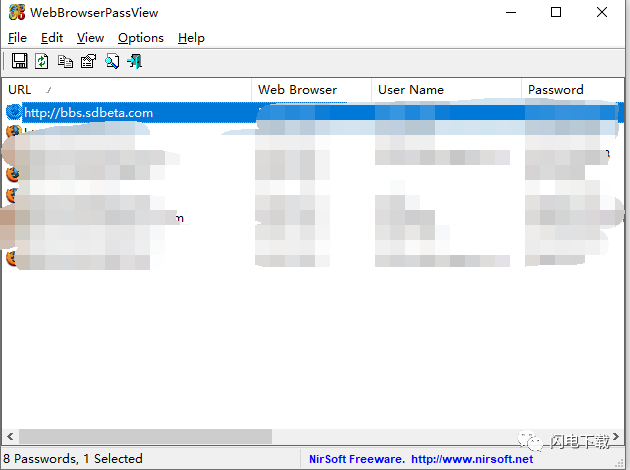Click the browser icon beside bbs.sdbeta.com

14,112
